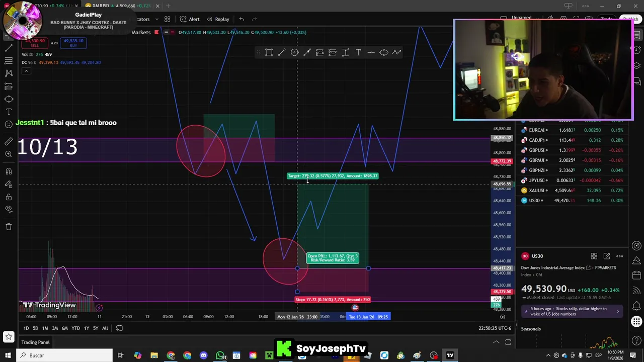Open the apps grid icon in right sidebar

click(636, 322)
